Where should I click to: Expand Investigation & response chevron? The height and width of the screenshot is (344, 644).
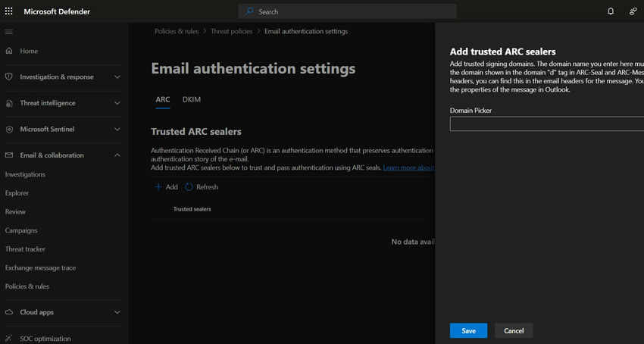(117, 77)
